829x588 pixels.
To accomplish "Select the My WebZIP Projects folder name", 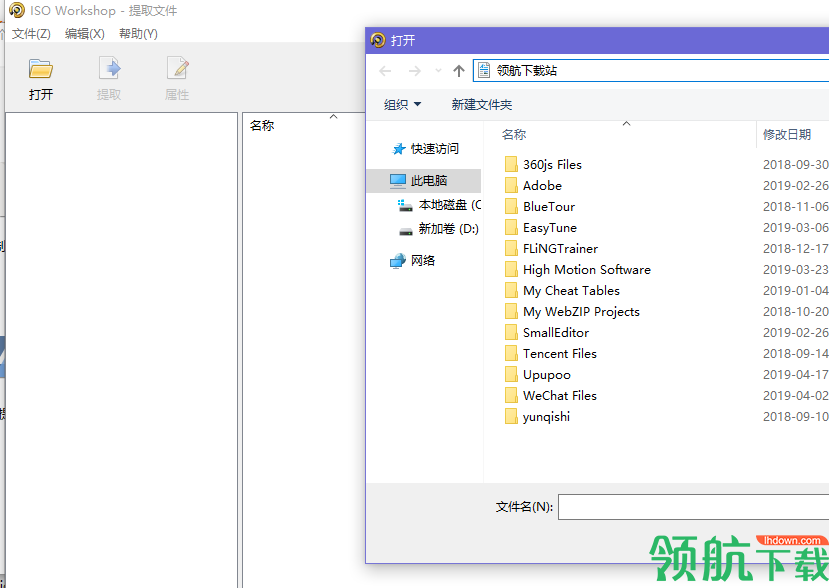I will click(581, 312).
